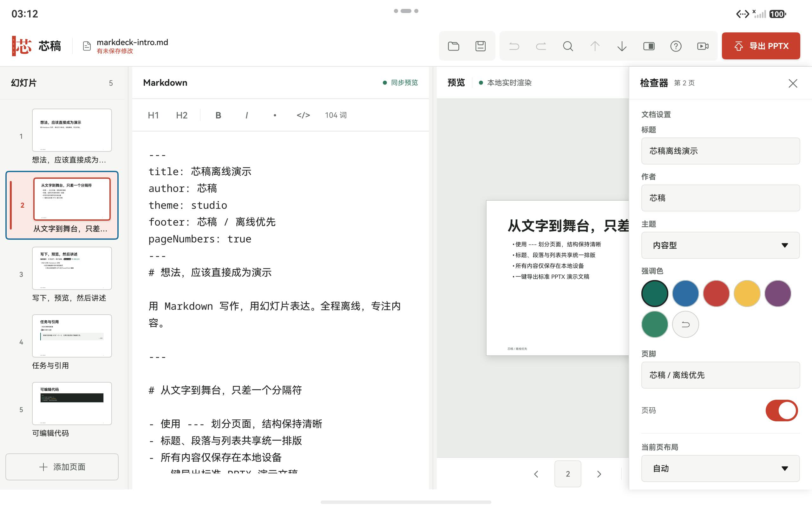
Task: Click the 有未保存修改 unsaved notice
Action: coord(115,51)
